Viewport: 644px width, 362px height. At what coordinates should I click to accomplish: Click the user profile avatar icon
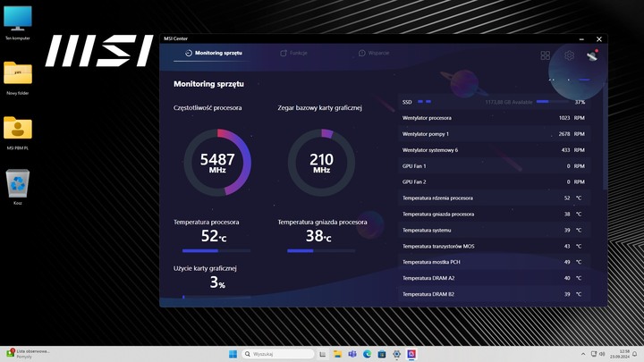click(591, 55)
